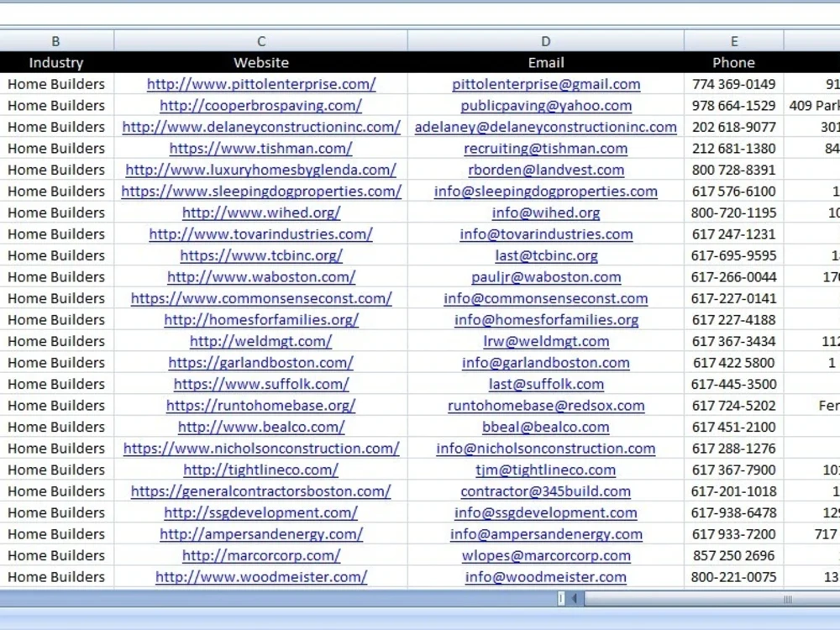Viewport: 840px width, 630px height.
Task: Select the Industry header cell
Action: [x=56, y=63]
